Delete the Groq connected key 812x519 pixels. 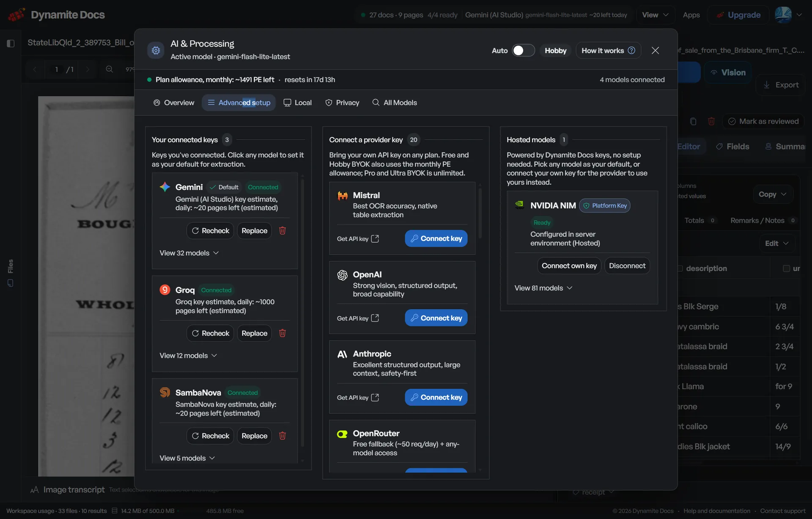click(283, 333)
